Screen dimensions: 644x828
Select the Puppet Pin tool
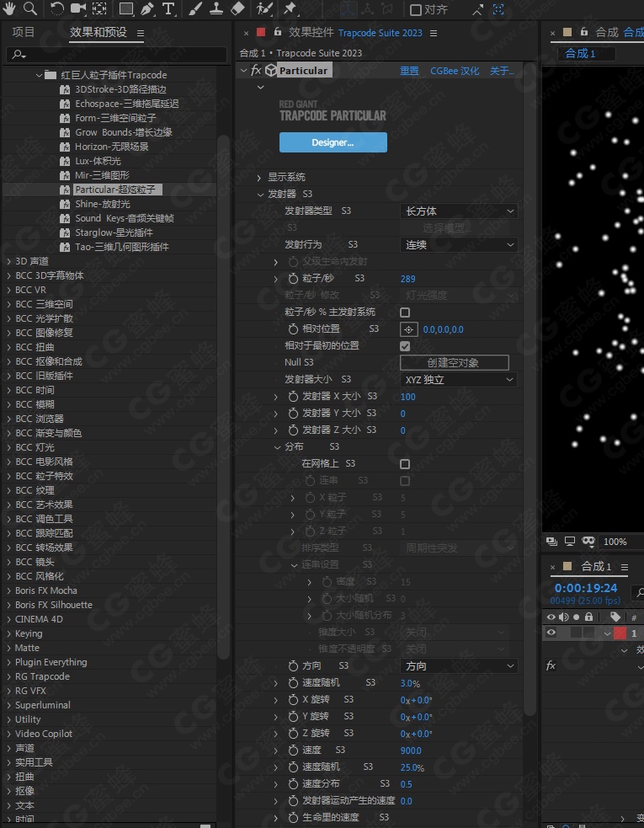tap(290, 8)
